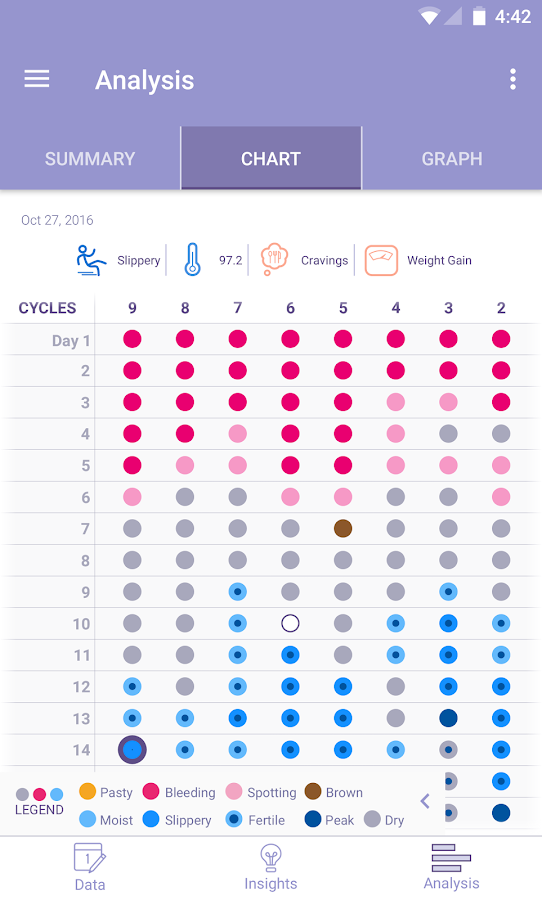The height and width of the screenshot is (900, 542).
Task: Open the hamburger navigation menu
Action: 37,79
